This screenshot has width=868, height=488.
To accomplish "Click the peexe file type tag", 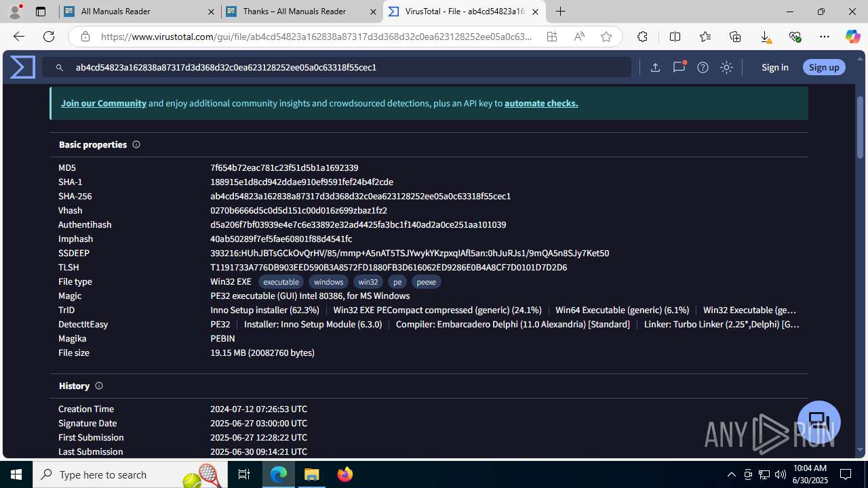I will [x=427, y=282].
